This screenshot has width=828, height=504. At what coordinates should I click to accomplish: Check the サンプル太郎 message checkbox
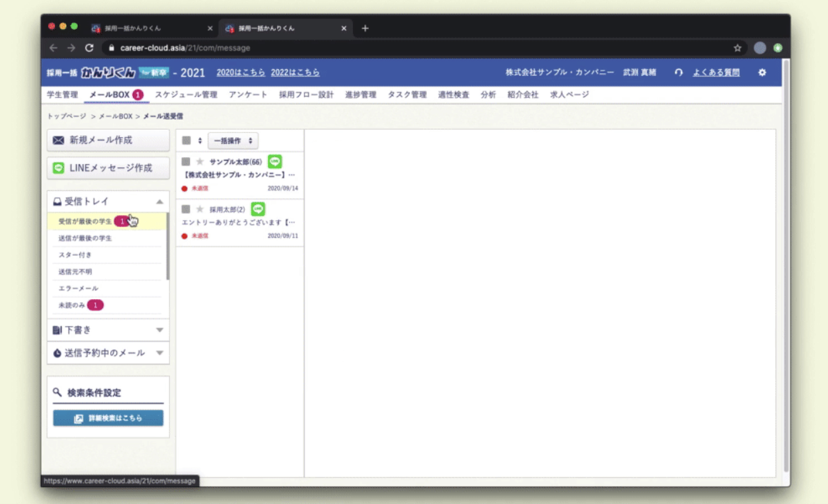186,162
